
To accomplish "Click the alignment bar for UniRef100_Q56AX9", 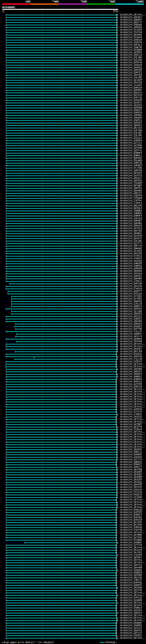I will coord(66,324).
